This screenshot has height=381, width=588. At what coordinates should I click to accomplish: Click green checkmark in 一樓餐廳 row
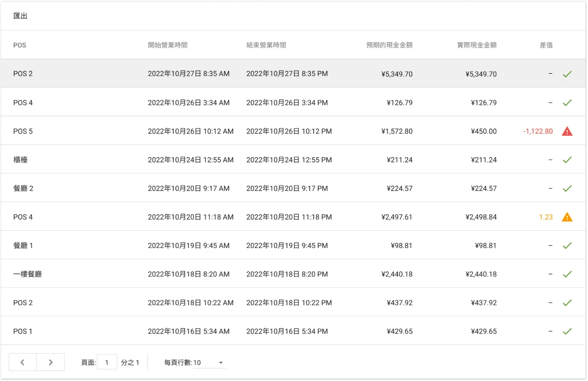(x=567, y=274)
